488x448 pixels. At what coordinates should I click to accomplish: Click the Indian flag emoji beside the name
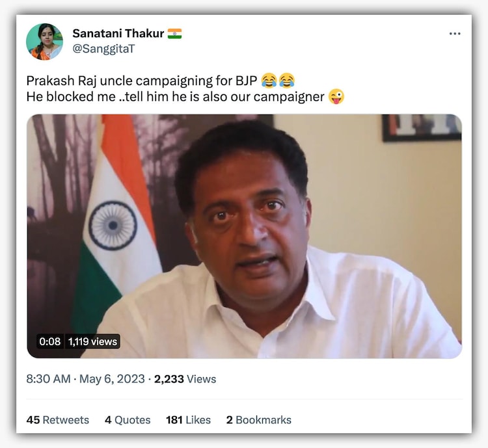point(174,34)
